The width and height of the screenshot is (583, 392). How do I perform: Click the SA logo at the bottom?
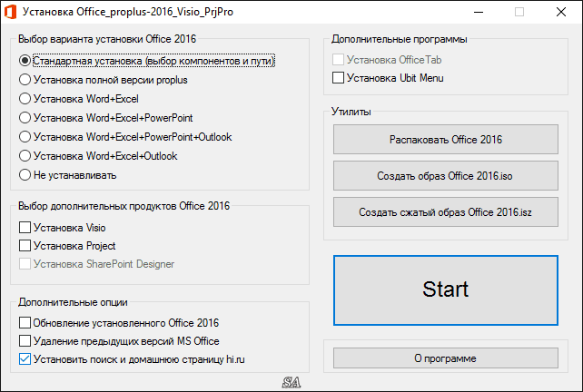(x=291, y=382)
